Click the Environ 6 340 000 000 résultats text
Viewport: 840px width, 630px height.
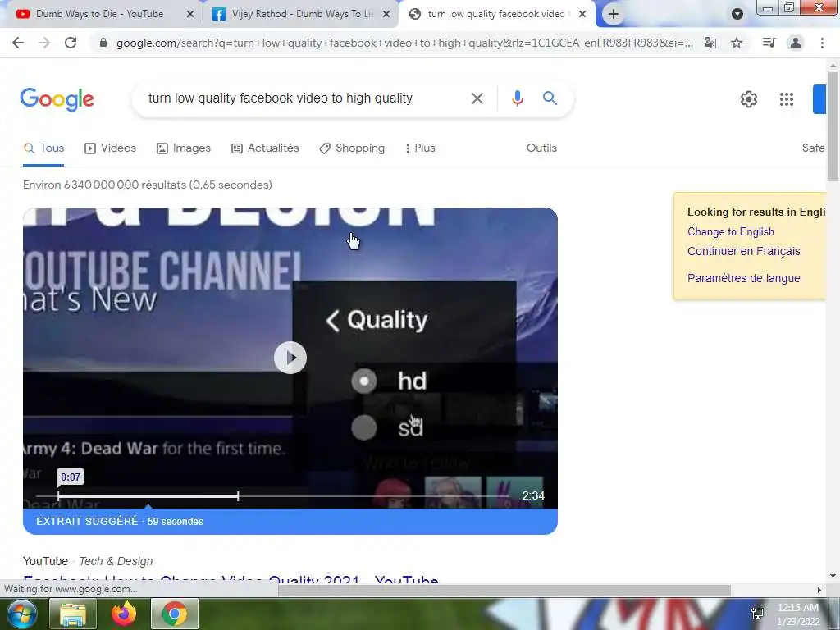(x=148, y=185)
